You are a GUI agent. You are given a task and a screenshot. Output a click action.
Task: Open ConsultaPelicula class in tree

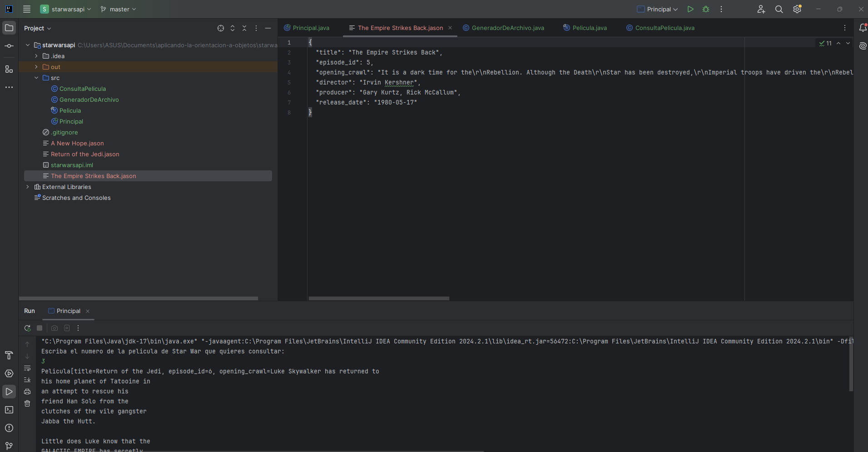point(82,89)
